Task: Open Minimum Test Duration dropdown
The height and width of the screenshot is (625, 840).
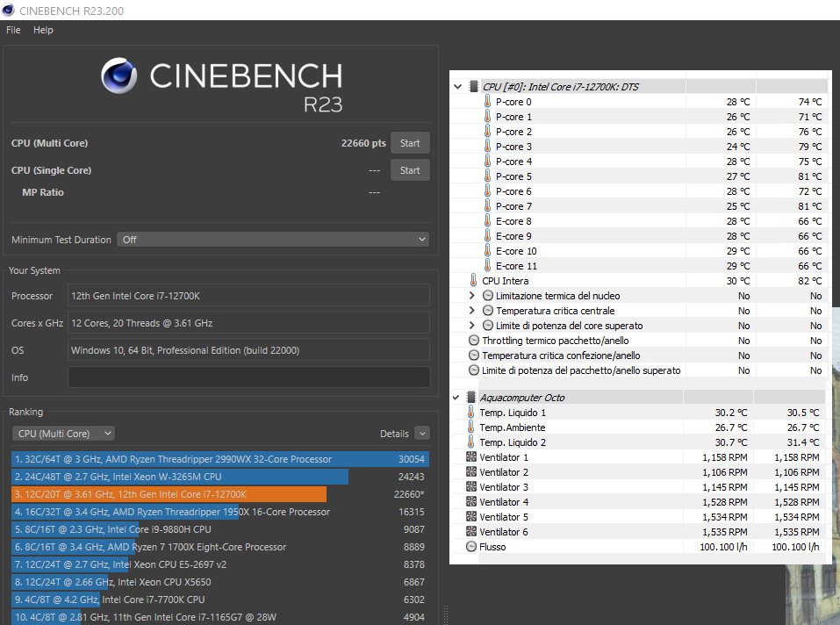Action: 273,240
